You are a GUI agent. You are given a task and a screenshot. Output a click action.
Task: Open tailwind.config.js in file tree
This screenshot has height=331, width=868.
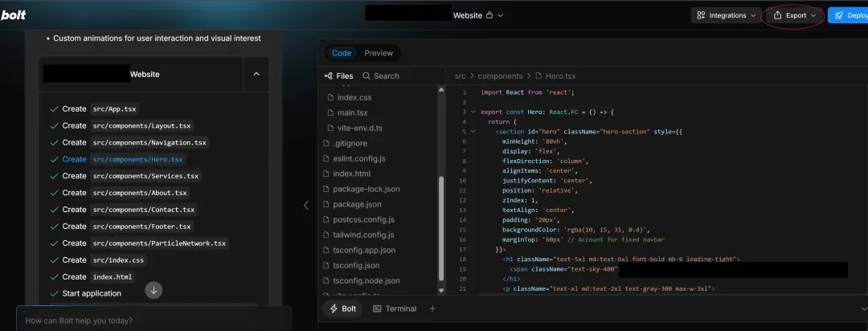[x=364, y=235]
